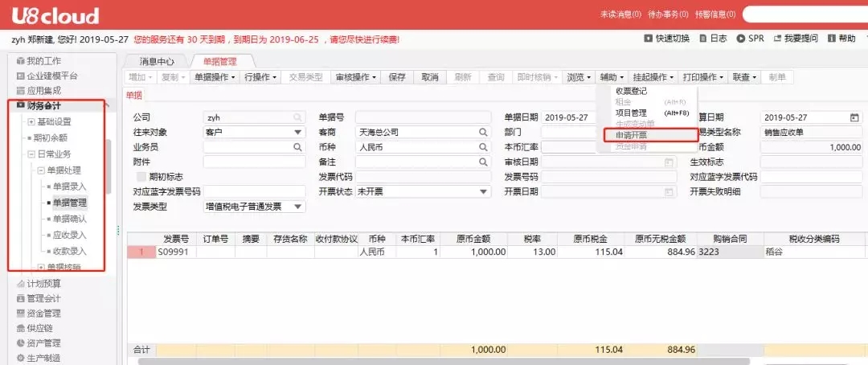The height and width of the screenshot is (365, 868).
Task: Click the 生产制造 gear icon
Action: (x=21, y=358)
